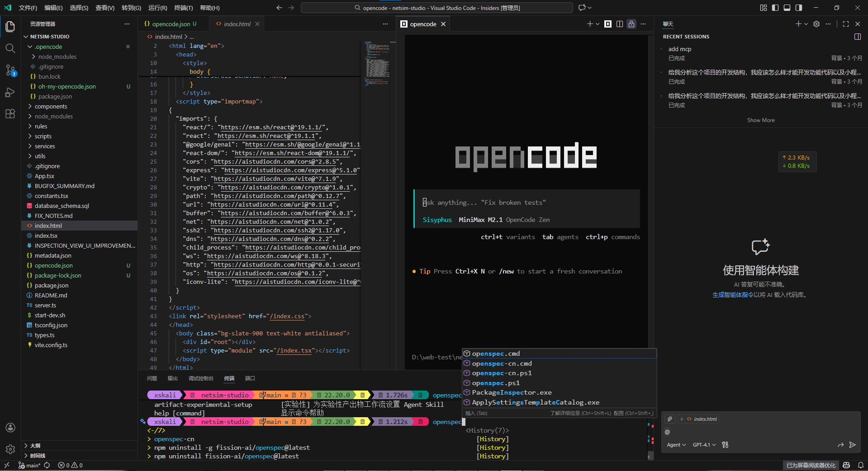Image resolution: width=868 pixels, height=471 pixels.
Task: Open the Extensions view
Action: (x=10, y=113)
